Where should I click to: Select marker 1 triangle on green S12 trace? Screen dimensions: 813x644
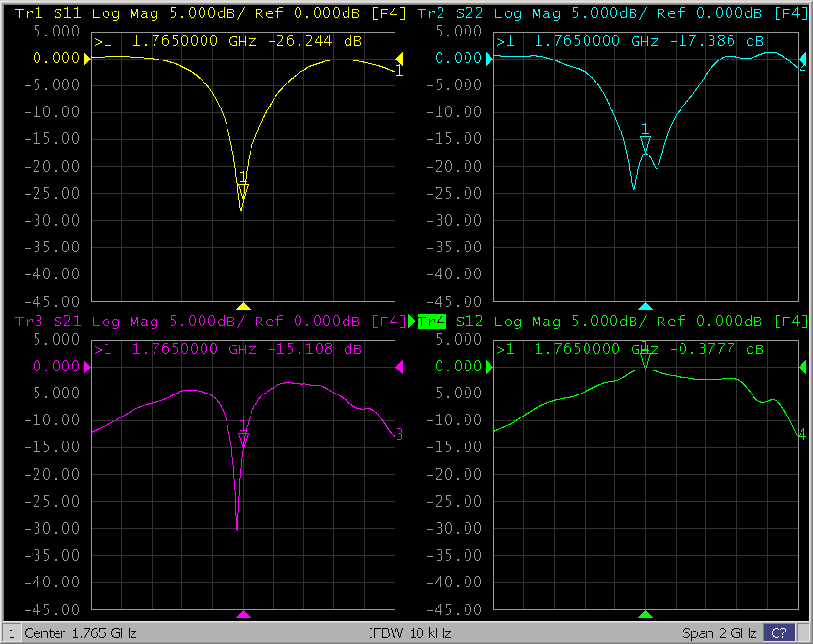pos(645,360)
